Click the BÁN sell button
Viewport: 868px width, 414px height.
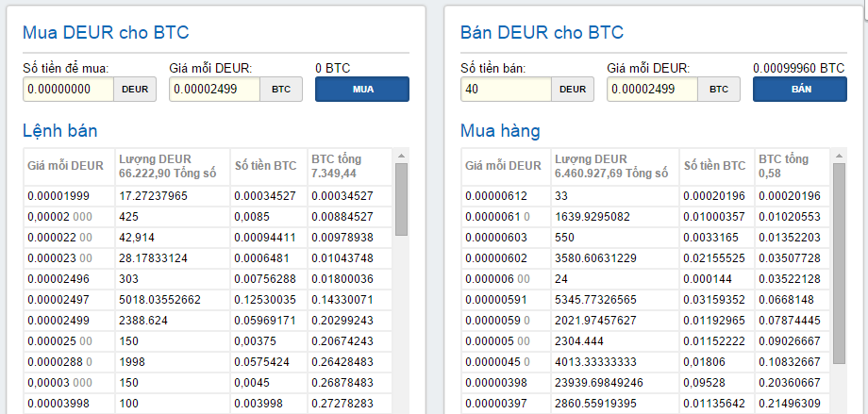coord(800,89)
